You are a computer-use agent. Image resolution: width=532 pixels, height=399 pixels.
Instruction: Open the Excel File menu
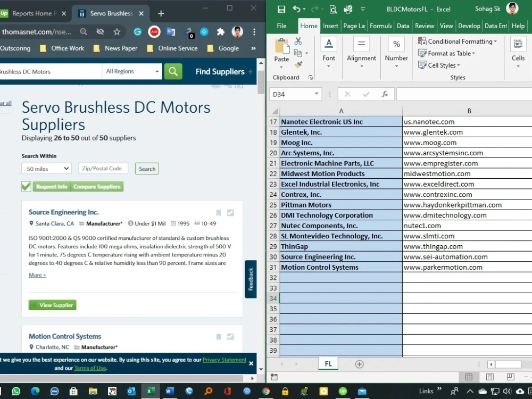pos(281,26)
